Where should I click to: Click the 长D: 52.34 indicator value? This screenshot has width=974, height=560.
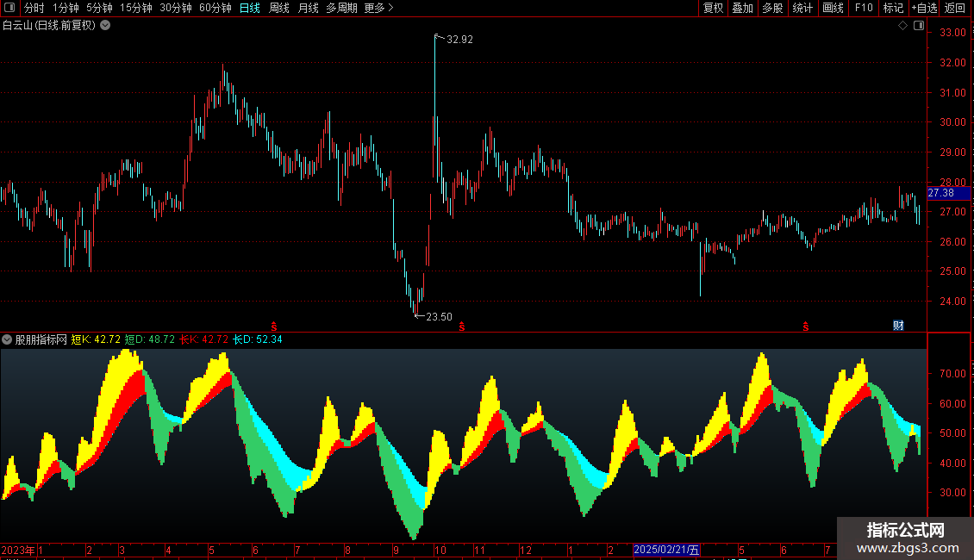tap(257, 339)
